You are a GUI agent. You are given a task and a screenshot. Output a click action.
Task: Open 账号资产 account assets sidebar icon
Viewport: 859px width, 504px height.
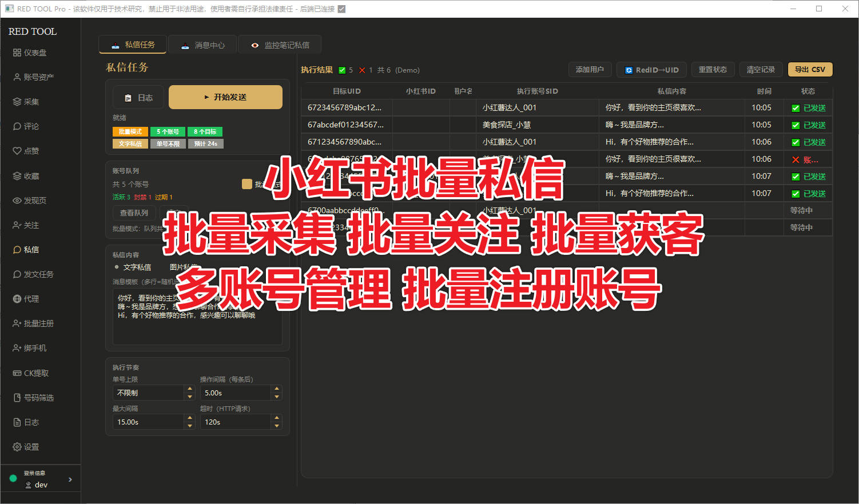[17, 77]
